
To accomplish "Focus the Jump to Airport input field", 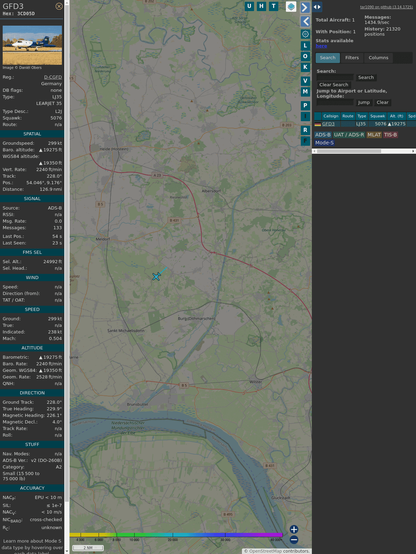I will (335, 102).
